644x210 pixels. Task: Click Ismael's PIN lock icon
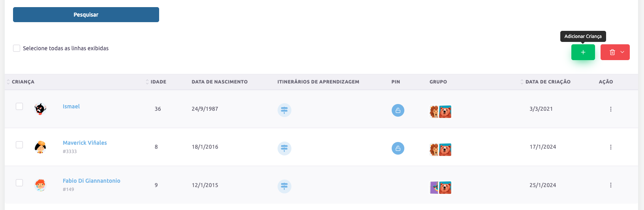(x=398, y=110)
